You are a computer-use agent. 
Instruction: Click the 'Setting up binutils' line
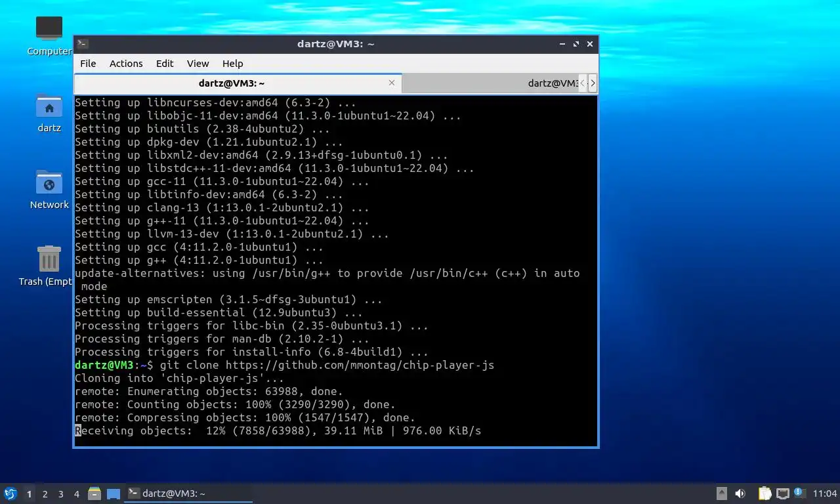tap(202, 129)
